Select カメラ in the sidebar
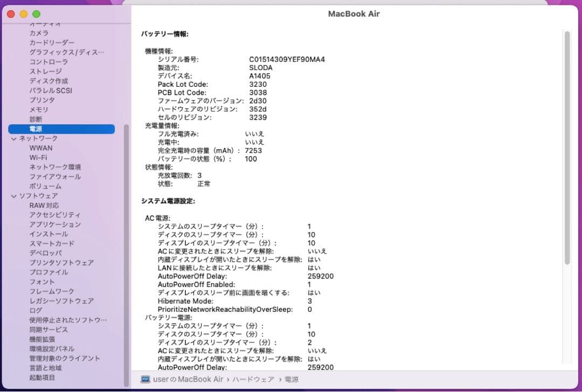Viewport: 582px width, 392px height. click(x=39, y=33)
